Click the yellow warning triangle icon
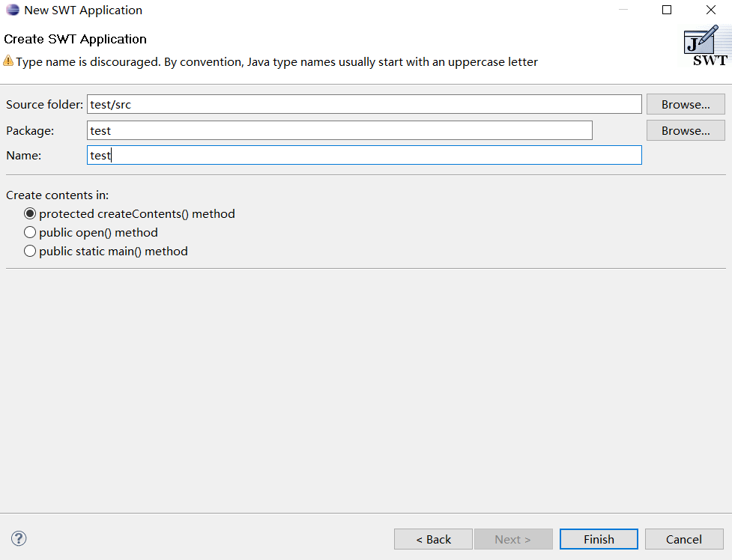The image size is (732, 560). [x=10, y=61]
